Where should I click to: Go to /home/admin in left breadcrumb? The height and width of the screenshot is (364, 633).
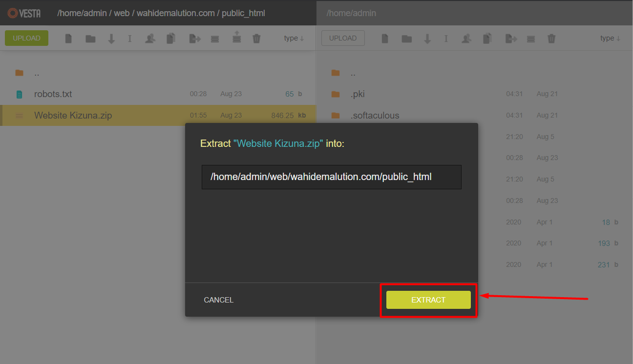(82, 13)
